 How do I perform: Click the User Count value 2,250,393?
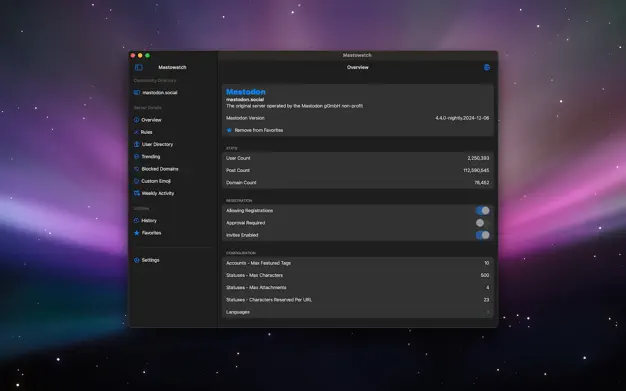(x=478, y=158)
